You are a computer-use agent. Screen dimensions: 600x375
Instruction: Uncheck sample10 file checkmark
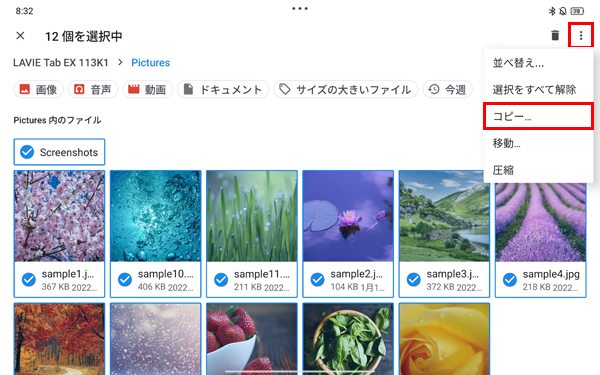[x=125, y=280]
